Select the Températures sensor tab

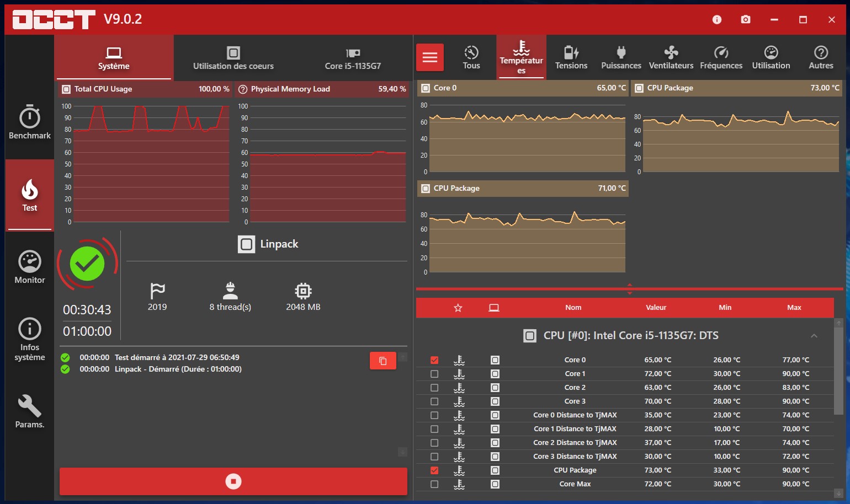[522, 57]
